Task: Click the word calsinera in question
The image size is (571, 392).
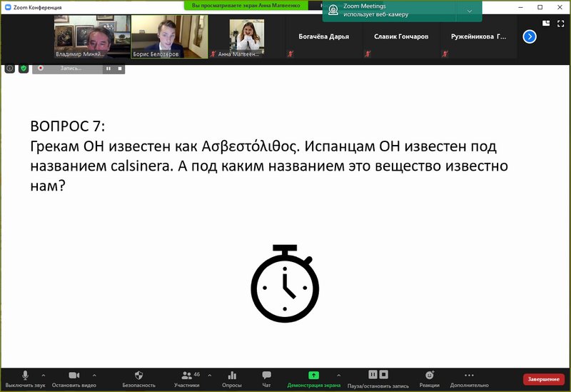Action: [141, 166]
